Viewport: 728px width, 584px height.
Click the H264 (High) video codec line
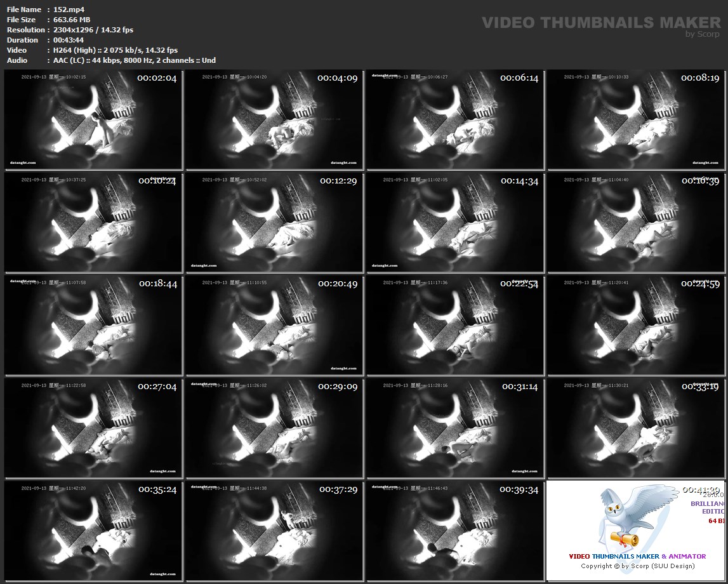pyautogui.click(x=116, y=50)
